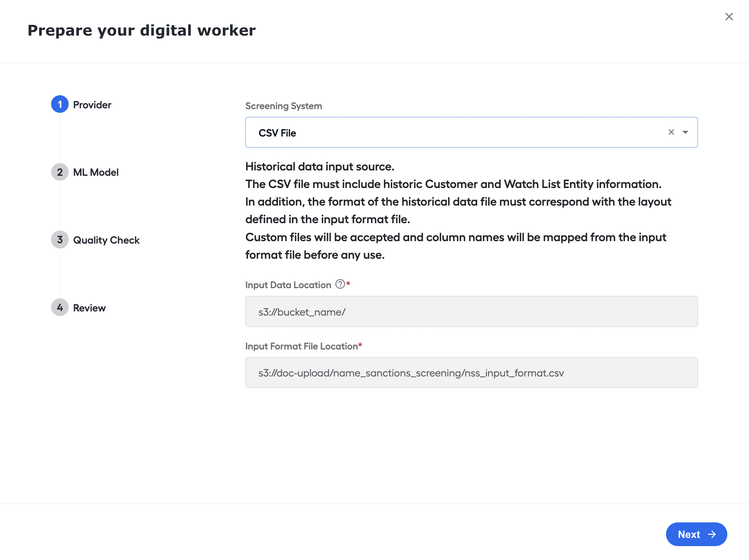749x560 pixels.
Task: Focus the Input Data Location field
Action: (x=471, y=311)
